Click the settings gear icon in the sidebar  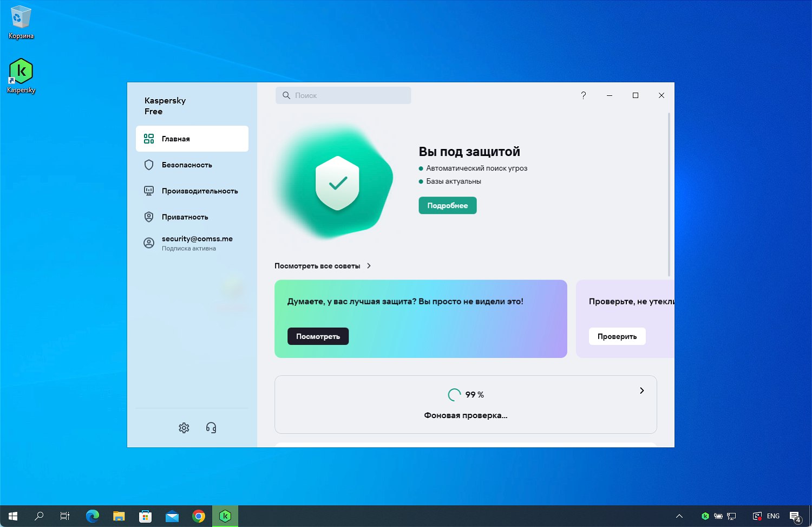click(184, 428)
